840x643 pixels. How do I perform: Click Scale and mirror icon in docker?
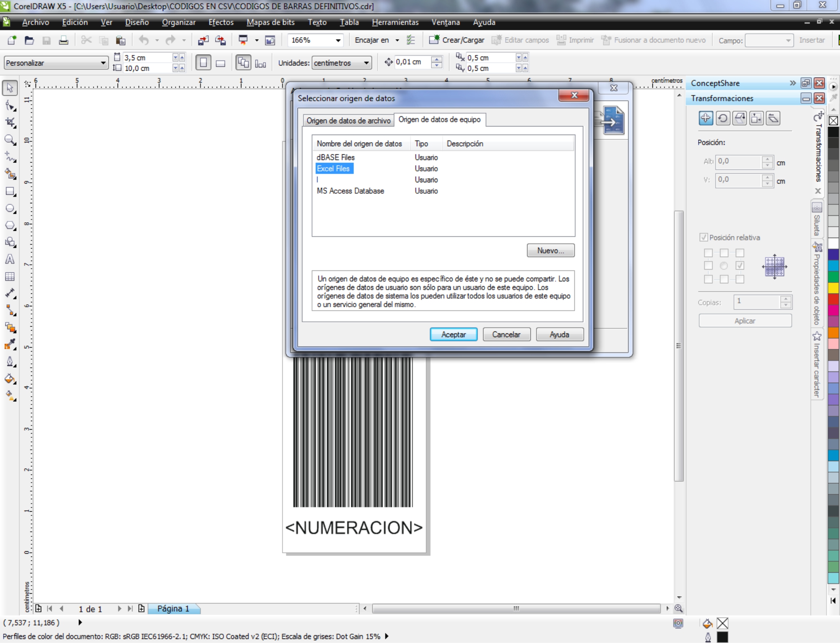(x=739, y=118)
